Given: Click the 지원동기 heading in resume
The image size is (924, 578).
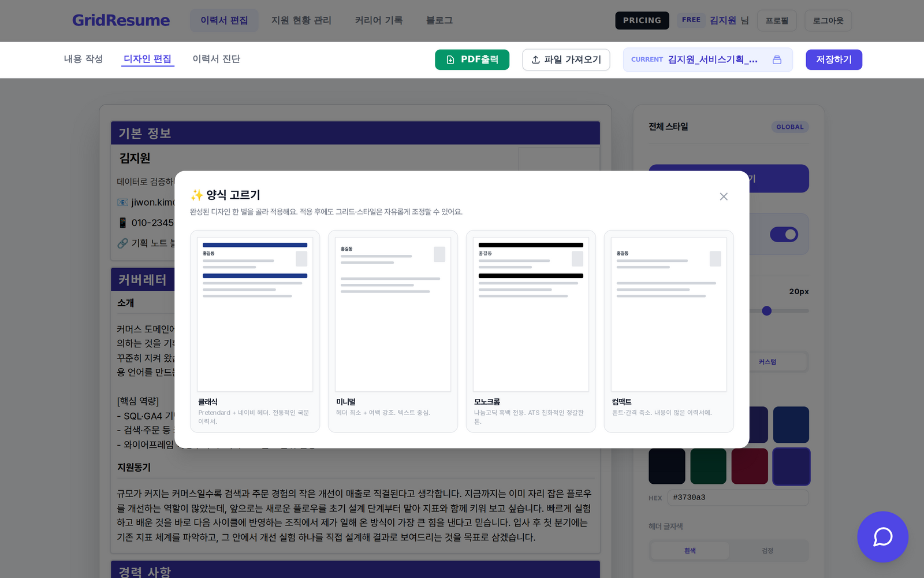Looking at the screenshot, I should [134, 467].
